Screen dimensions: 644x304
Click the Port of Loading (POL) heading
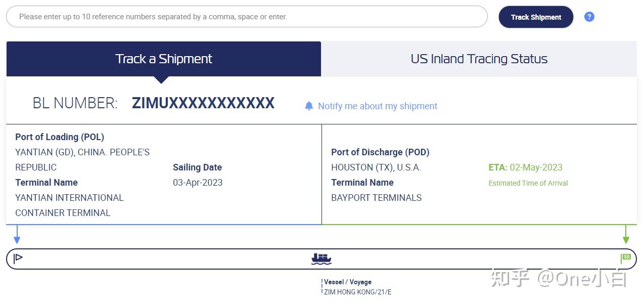point(60,137)
